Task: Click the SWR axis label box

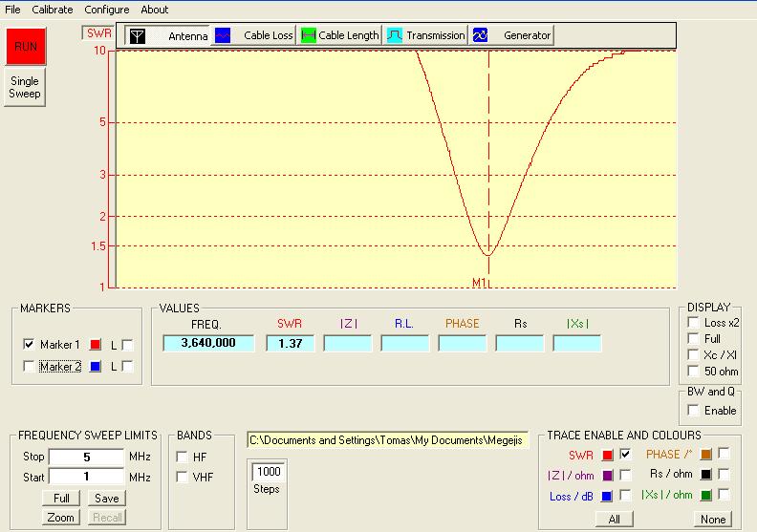Action: (x=98, y=32)
